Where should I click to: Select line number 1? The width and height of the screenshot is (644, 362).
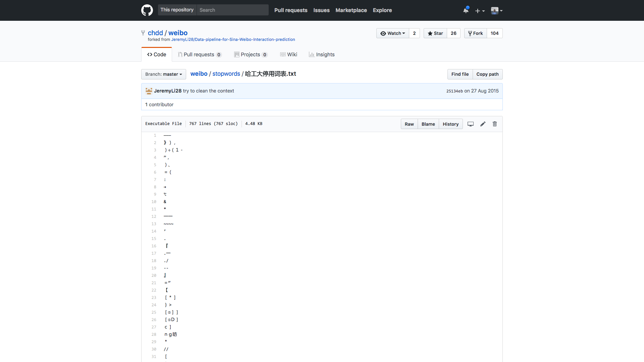pyautogui.click(x=155, y=135)
